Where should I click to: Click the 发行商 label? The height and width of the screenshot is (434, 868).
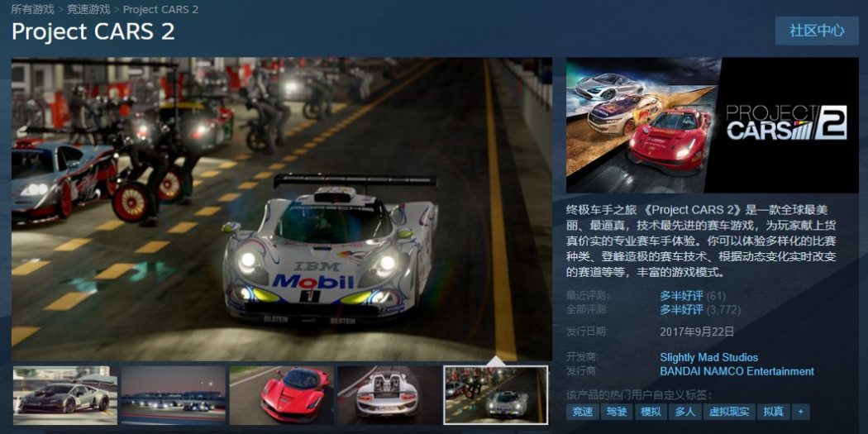pyautogui.click(x=582, y=371)
